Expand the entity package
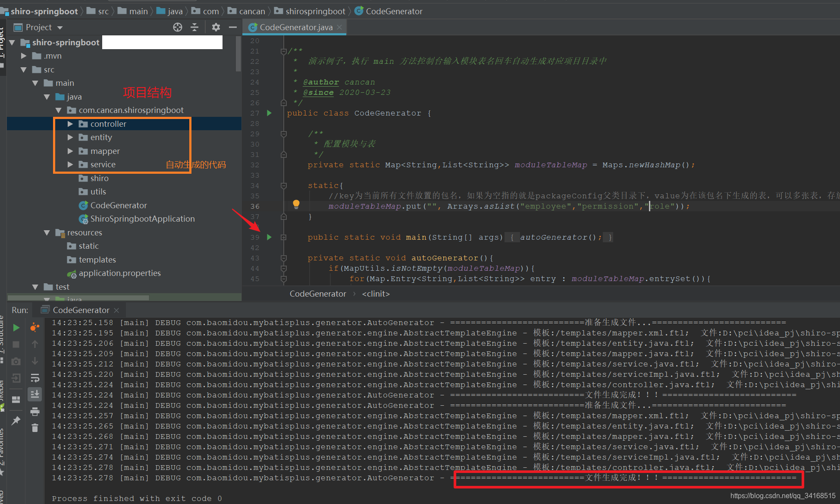840x504 pixels. pyautogui.click(x=71, y=137)
